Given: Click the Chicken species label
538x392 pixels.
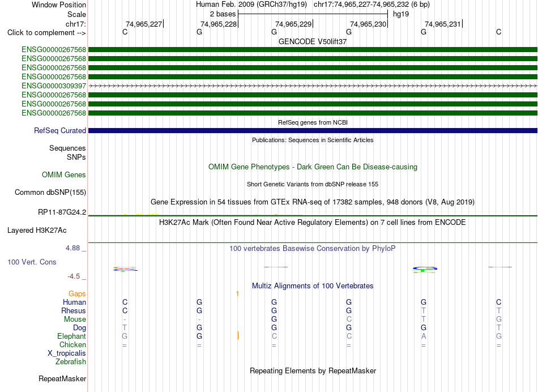Looking at the screenshot, I should [72, 344].
